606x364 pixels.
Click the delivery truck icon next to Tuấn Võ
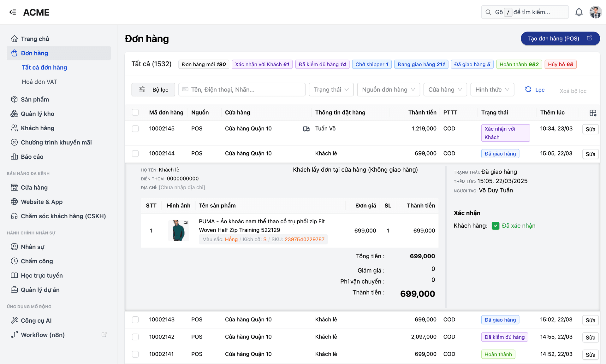point(306,129)
